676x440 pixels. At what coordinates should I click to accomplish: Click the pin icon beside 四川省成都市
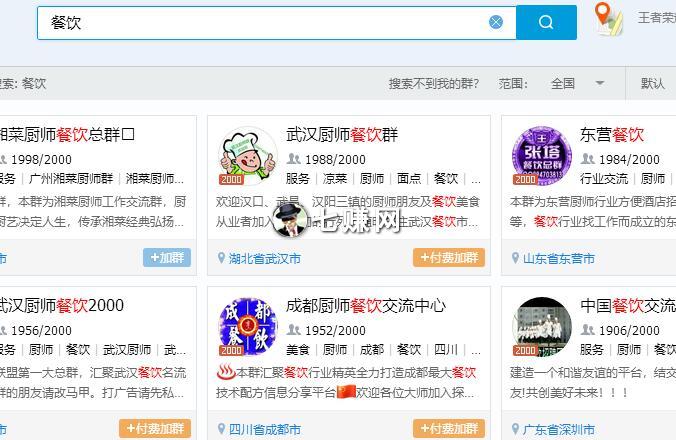click(x=221, y=429)
